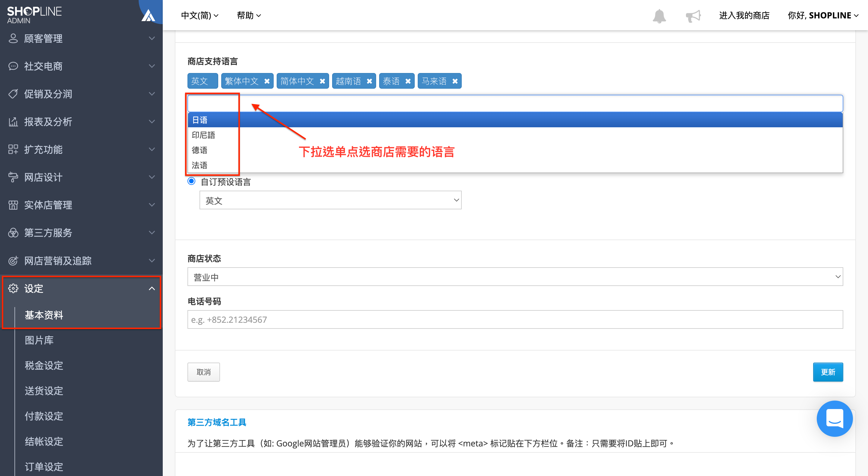This screenshot has height=476, width=868.
Task: Select the 自订预设语言 radio button
Action: tap(191, 181)
